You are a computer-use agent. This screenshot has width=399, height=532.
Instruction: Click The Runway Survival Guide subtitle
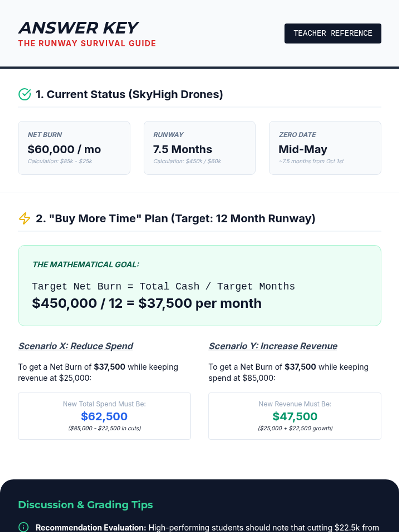(87, 43)
